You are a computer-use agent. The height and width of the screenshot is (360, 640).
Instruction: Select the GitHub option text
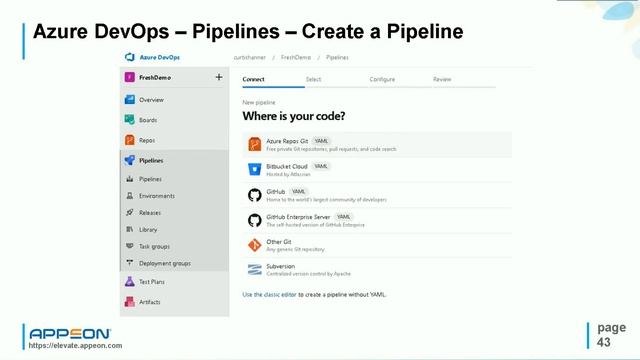coord(276,191)
